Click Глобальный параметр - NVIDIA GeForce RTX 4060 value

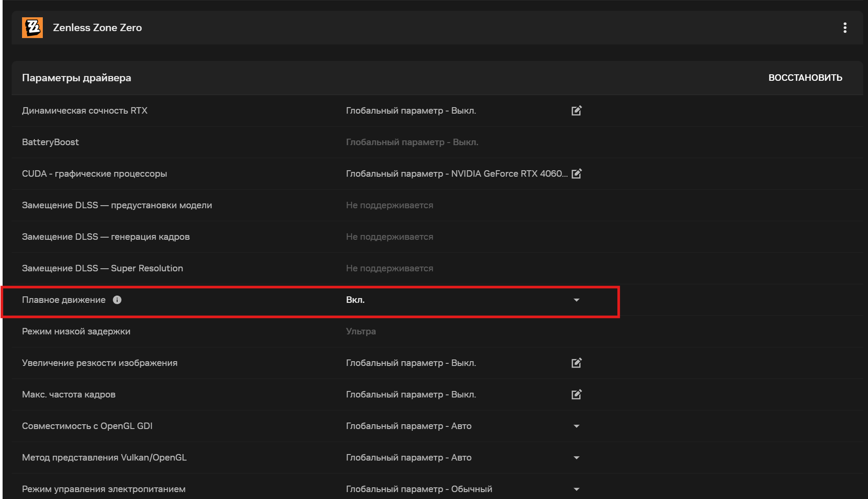click(456, 174)
